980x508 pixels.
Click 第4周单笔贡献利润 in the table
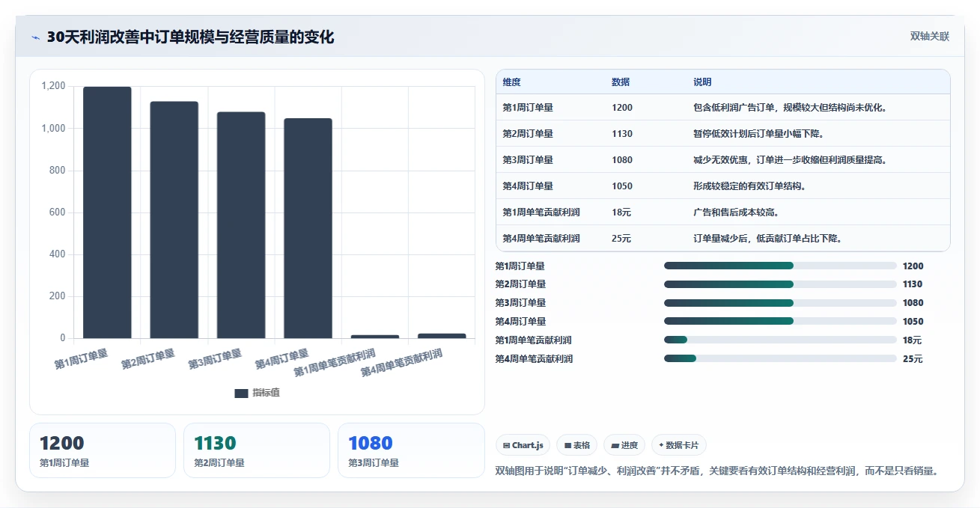[x=541, y=239]
